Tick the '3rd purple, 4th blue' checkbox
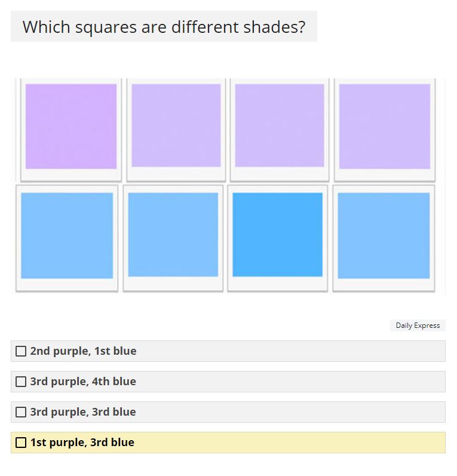Screen dimensions: 457x476 [x=21, y=382]
